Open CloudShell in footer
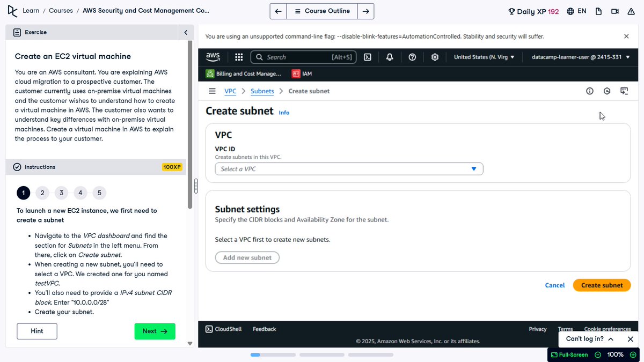The height and width of the screenshot is (362, 644). point(224,329)
